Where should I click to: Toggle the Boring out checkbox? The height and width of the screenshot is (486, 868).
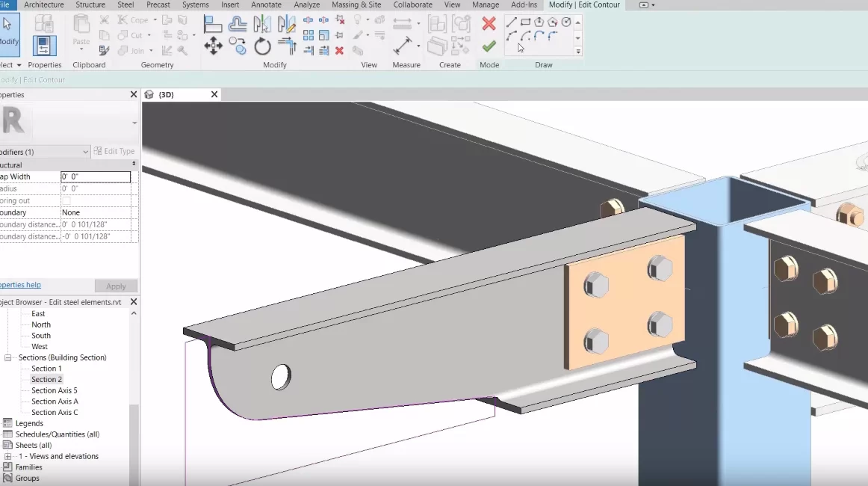coord(66,201)
